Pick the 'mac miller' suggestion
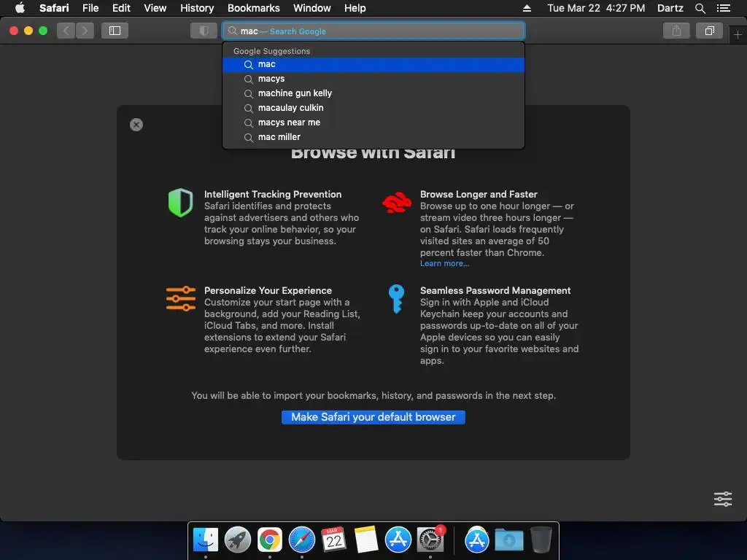Image resolution: width=747 pixels, height=560 pixels. tap(373, 137)
